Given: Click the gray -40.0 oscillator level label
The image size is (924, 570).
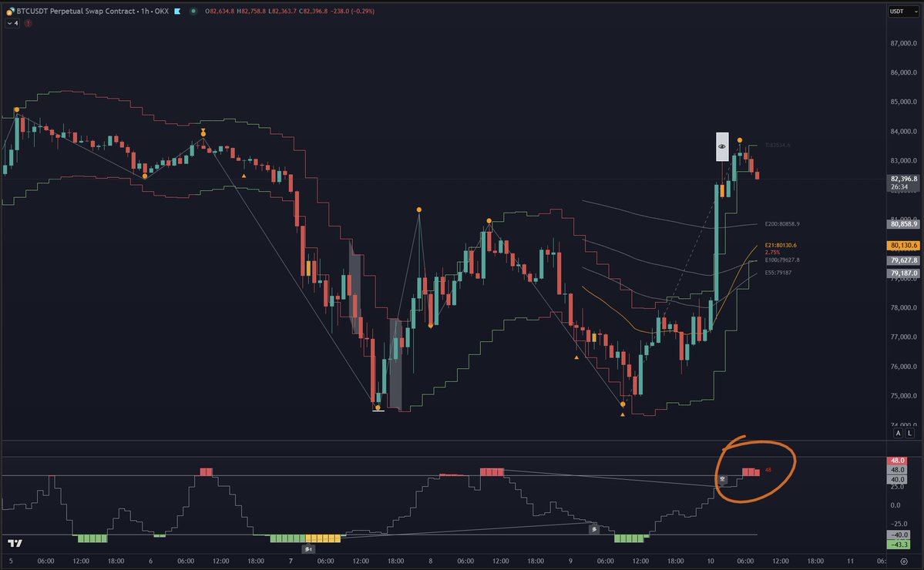Looking at the screenshot, I should pyautogui.click(x=899, y=535).
